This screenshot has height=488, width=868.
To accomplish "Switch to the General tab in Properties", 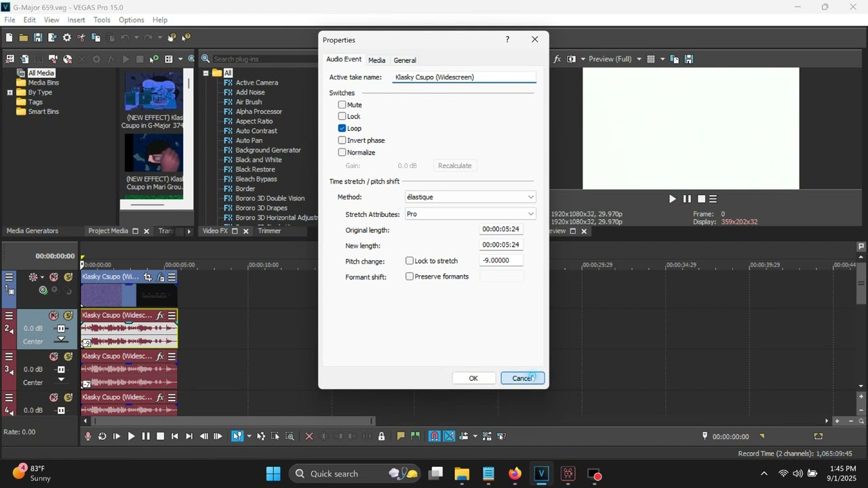I will click(405, 60).
